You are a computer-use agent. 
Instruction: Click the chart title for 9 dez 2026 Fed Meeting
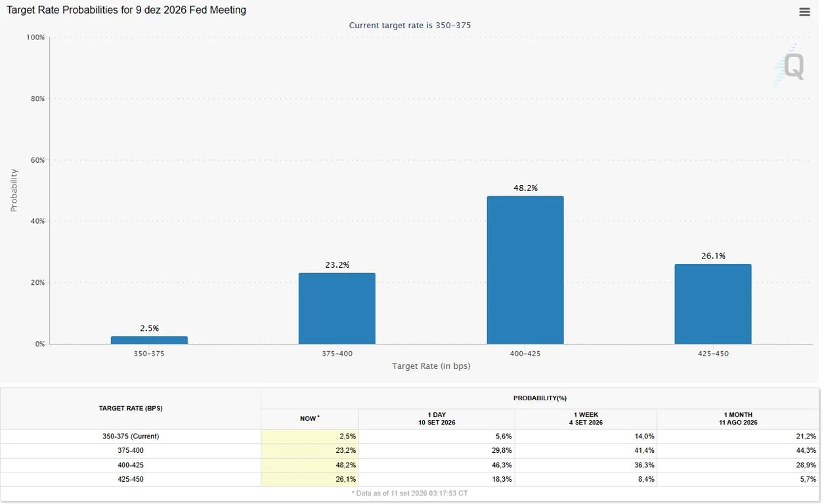point(126,10)
